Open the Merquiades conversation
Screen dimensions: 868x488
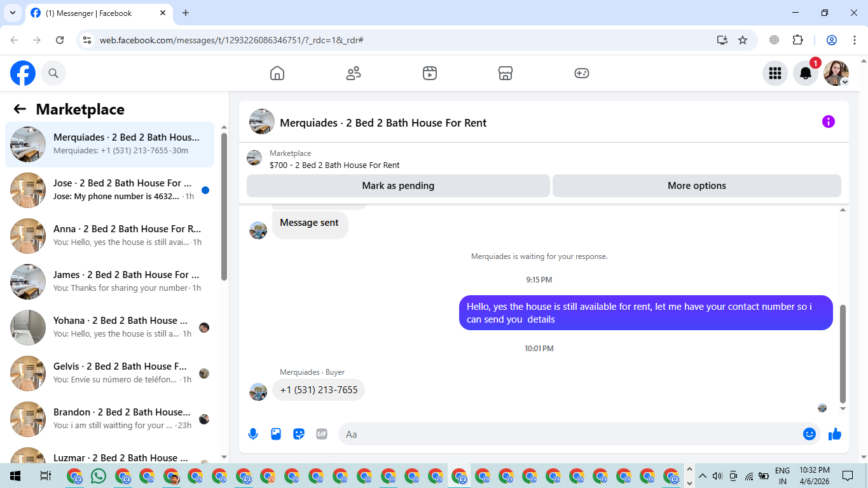click(110, 144)
